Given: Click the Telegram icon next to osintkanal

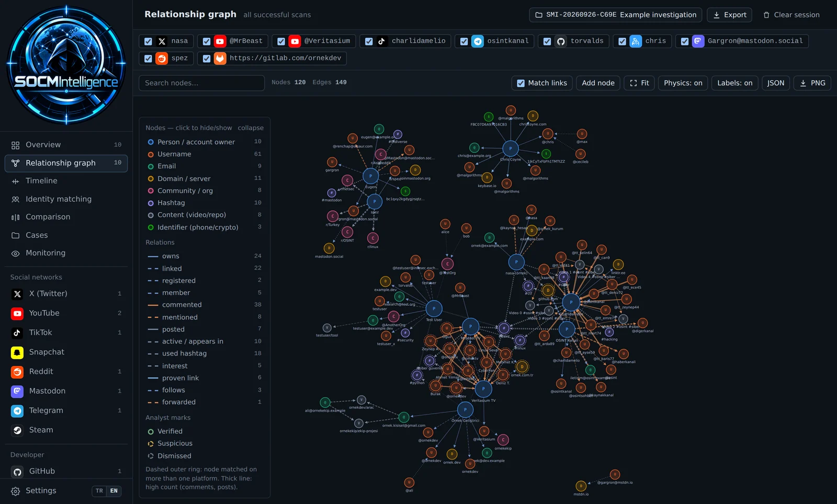Looking at the screenshot, I should coord(478,41).
